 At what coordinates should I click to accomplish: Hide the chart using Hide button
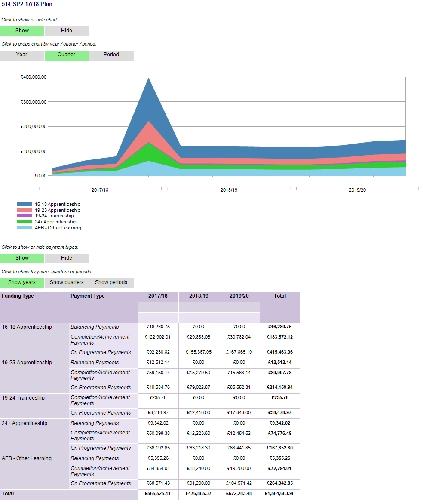[x=67, y=31]
